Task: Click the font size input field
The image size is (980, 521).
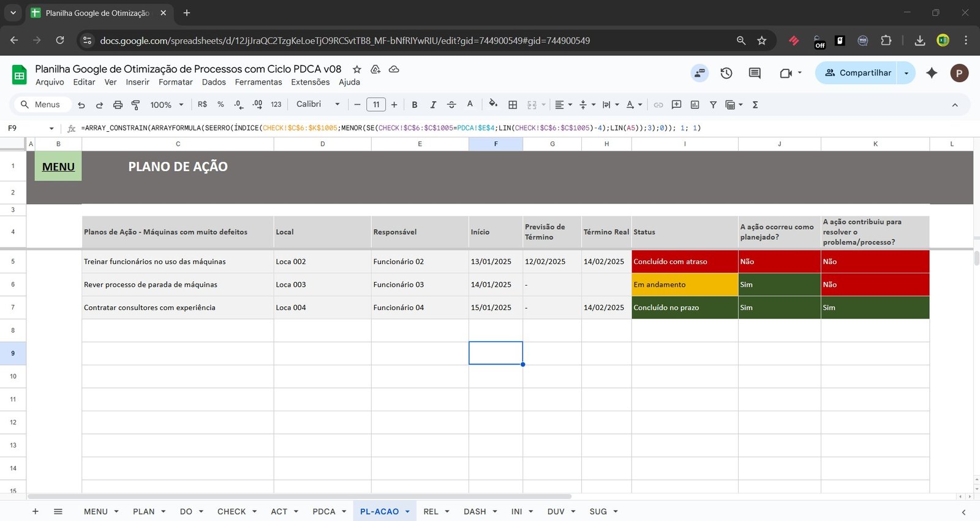Action: [x=376, y=105]
